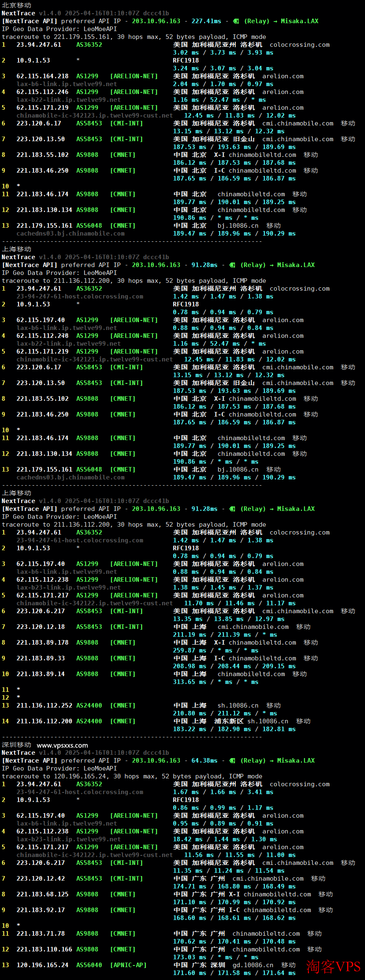
Task: Click latency 208.98 ms / 208.44 ms / 209.15 ms
Action: click(234, 666)
